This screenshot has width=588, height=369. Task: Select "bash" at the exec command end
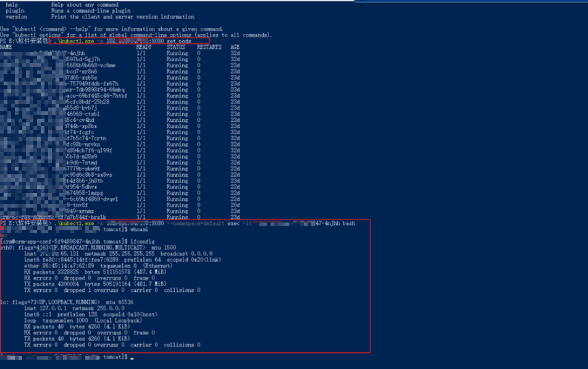coord(349,223)
